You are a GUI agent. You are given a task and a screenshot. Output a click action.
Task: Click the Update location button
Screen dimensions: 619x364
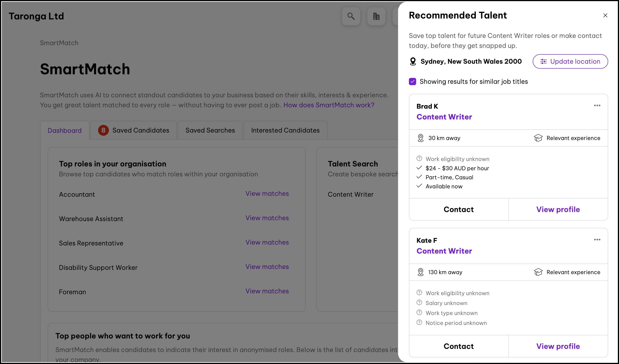(x=570, y=61)
